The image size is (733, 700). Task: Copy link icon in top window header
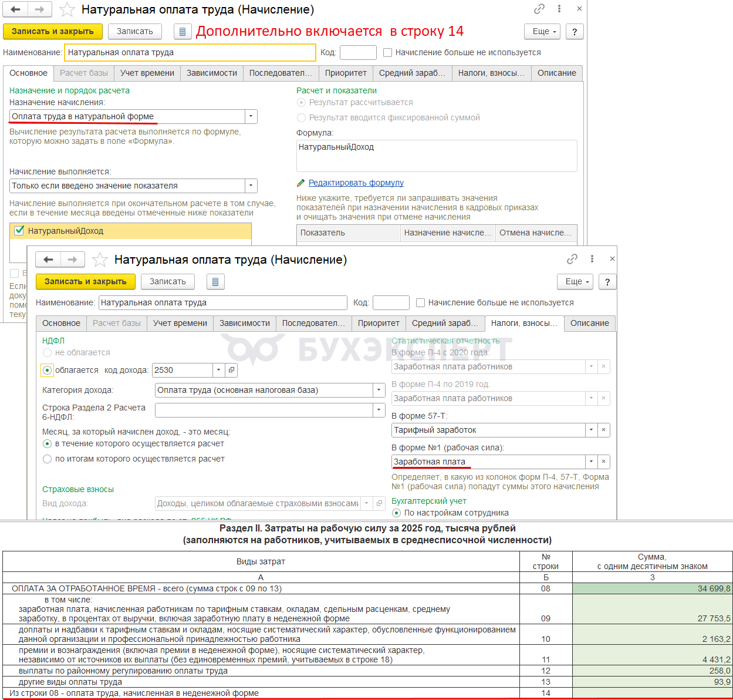[x=539, y=9]
